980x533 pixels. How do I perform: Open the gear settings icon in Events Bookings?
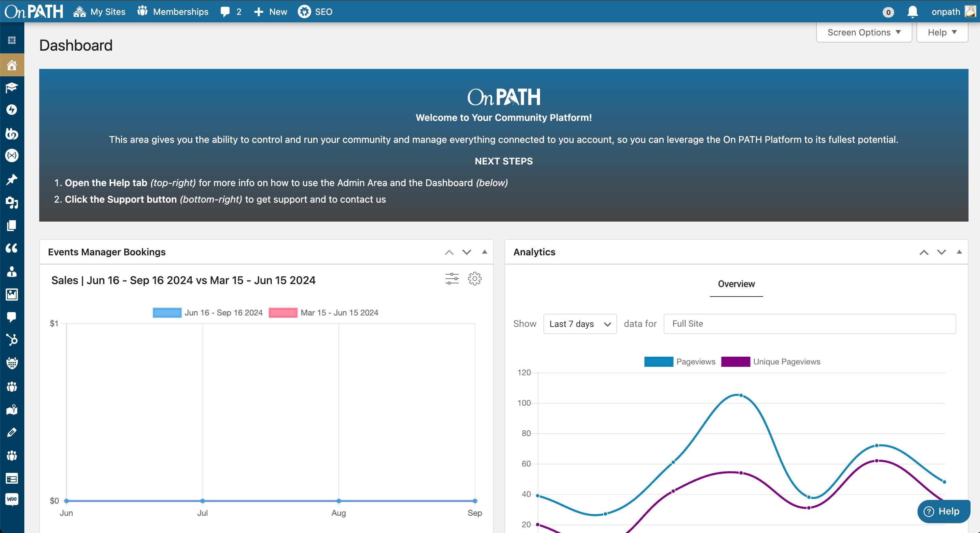(474, 279)
